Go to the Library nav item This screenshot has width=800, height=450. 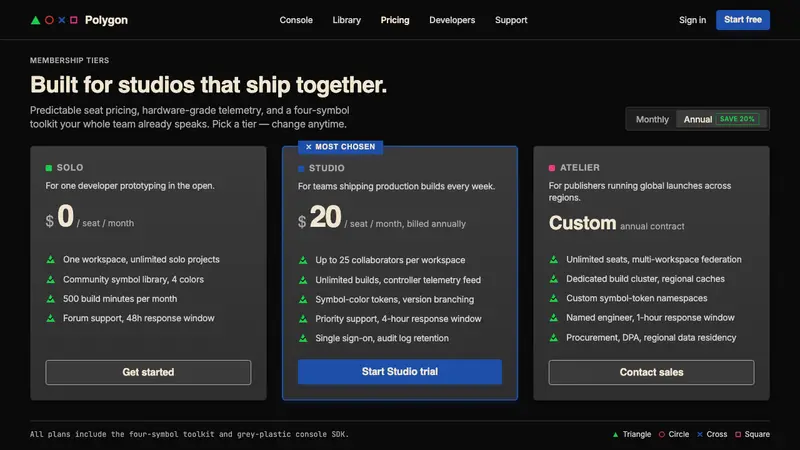tap(346, 20)
